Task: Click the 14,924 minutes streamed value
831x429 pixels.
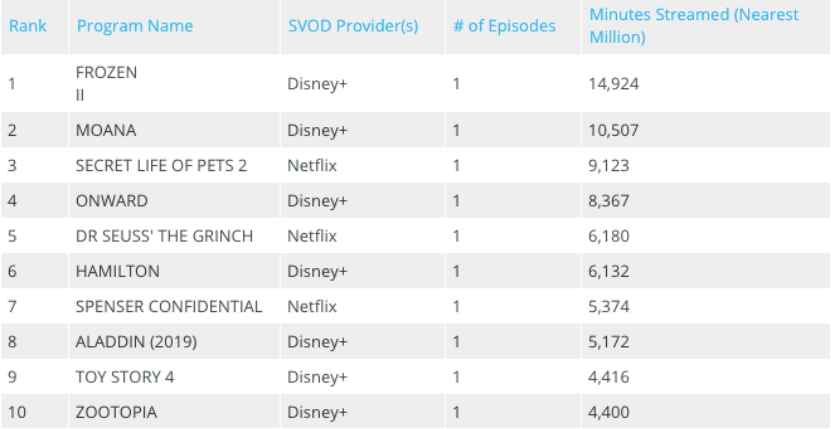Action: 613,83
